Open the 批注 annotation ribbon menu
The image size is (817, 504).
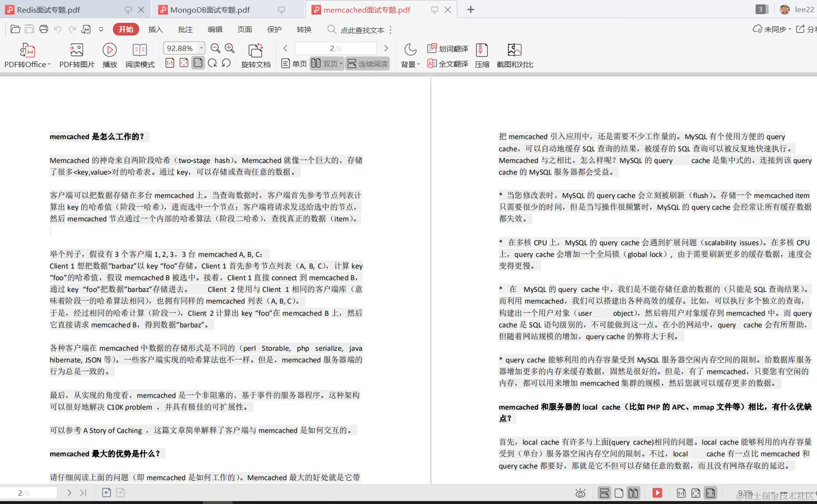click(184, 30)
